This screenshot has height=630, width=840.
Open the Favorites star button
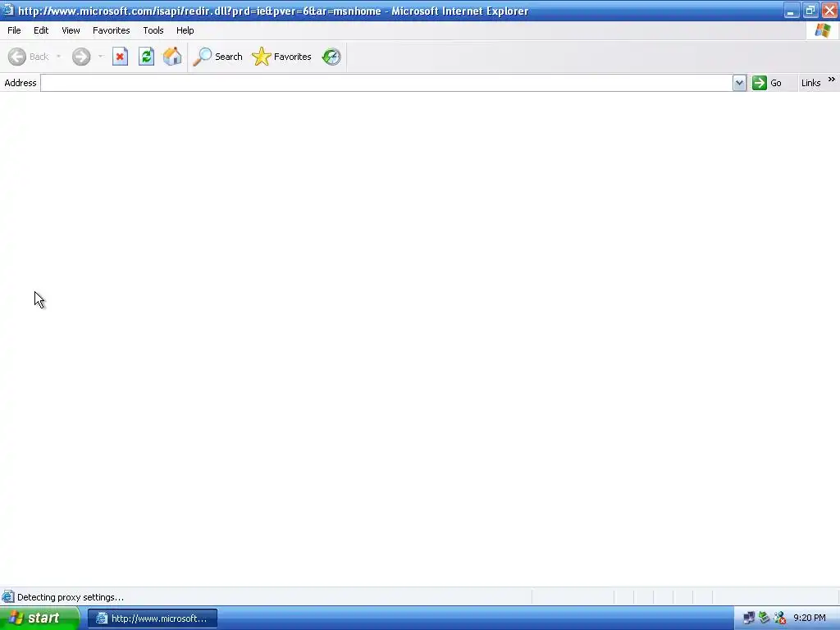282,57
